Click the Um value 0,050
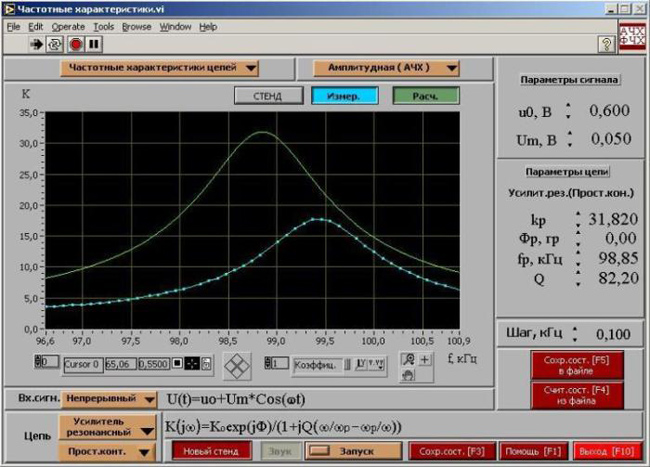Image resolution: width=650 pixels, height=467 pixels. click(611, 139)
